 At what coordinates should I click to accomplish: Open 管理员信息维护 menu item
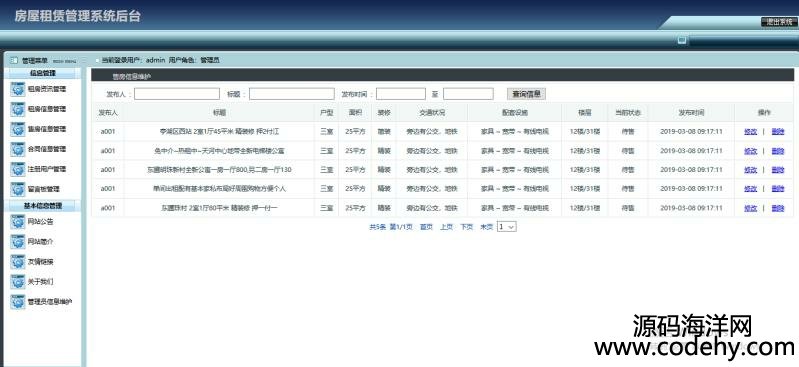point(50,302)
